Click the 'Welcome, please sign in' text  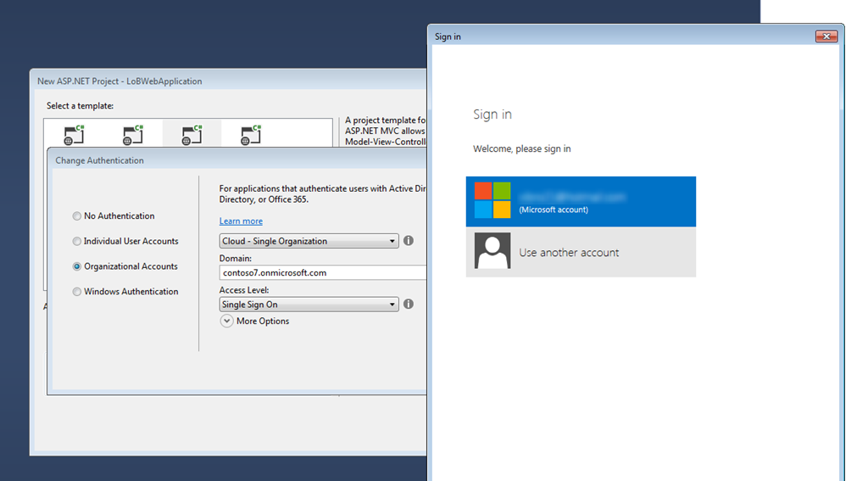[522, 148]
